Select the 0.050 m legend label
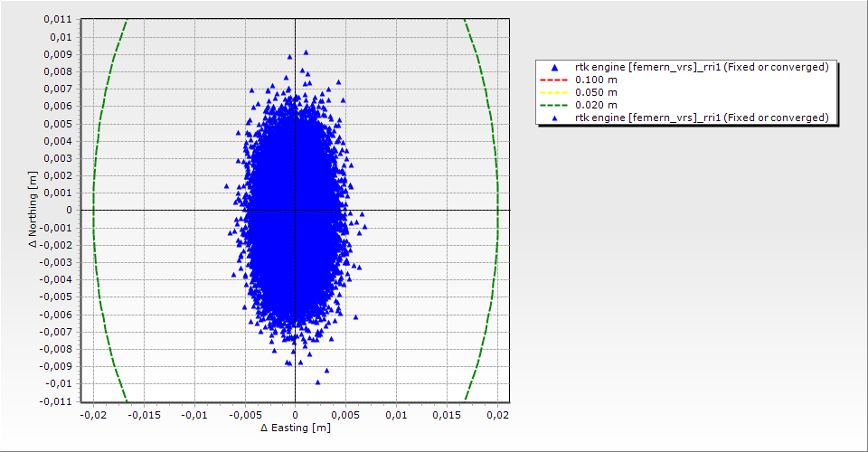 pos(596,93)
